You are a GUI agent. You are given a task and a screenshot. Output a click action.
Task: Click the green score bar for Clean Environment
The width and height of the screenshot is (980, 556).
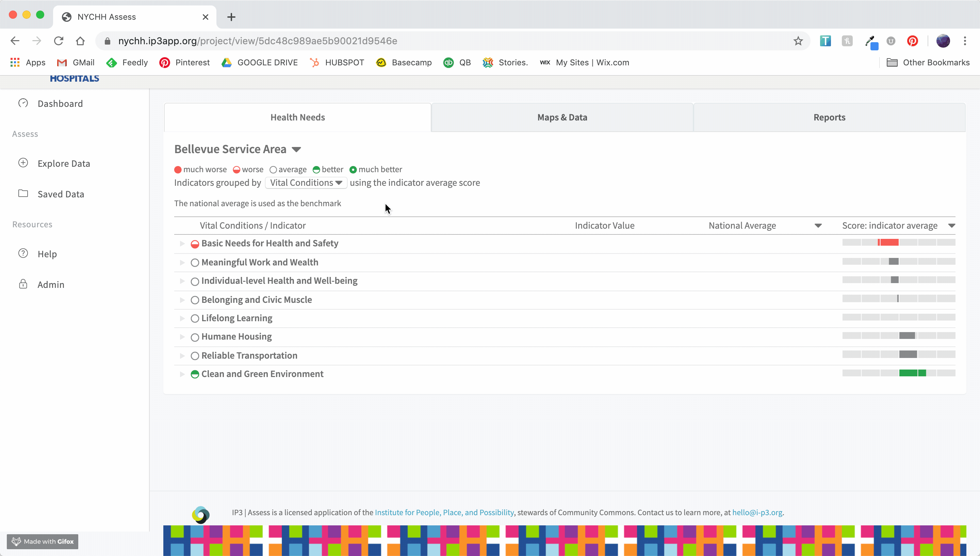(x=912, y=373)
